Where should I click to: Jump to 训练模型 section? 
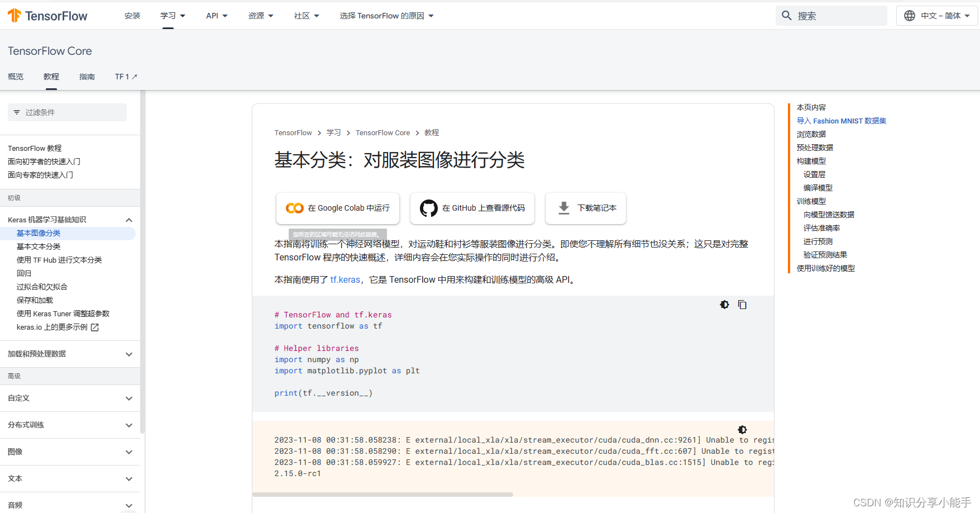click(811, 201)
